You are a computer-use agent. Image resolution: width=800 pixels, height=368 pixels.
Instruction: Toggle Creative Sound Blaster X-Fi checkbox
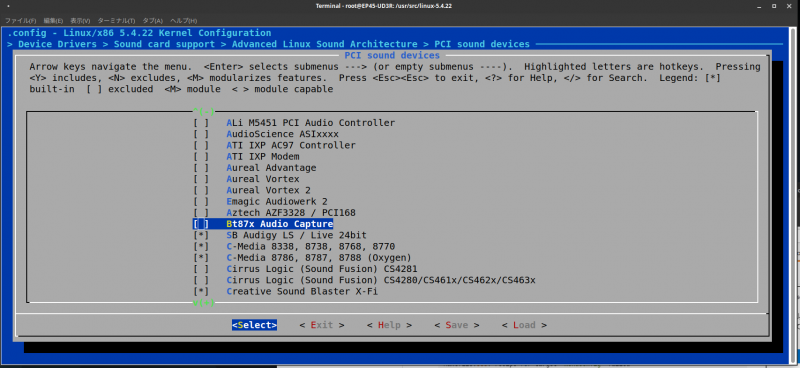[201, 291]
